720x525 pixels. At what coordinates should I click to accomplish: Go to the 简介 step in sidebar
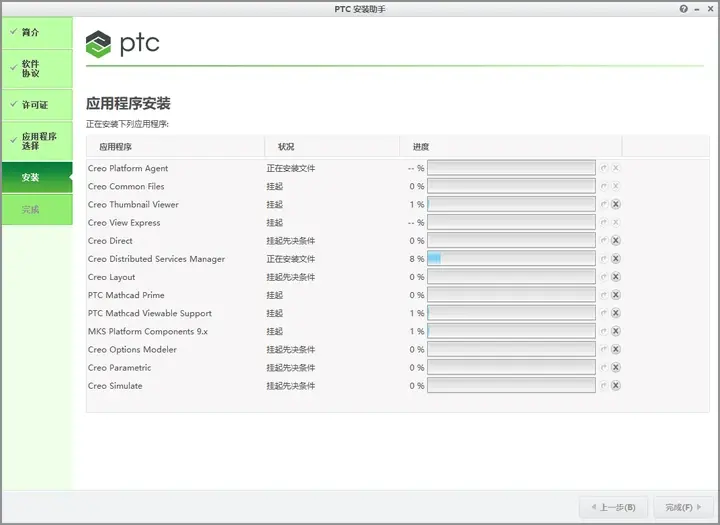pos(37,33)
